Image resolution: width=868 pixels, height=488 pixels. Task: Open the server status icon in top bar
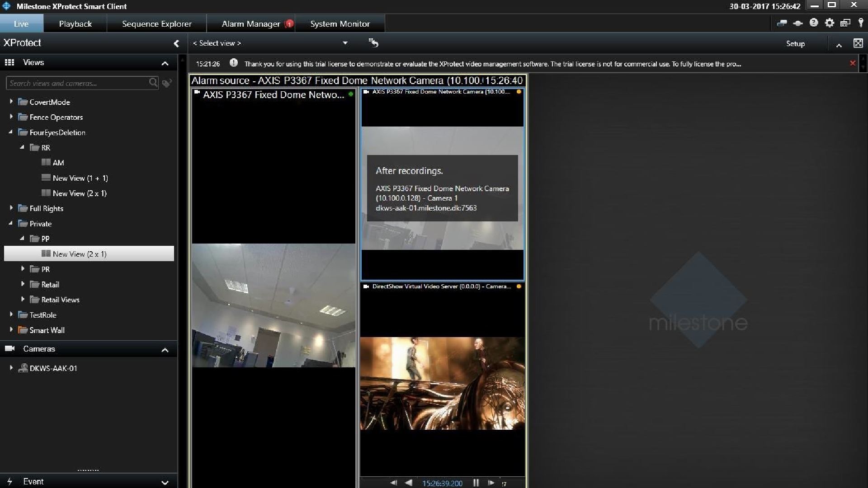(782, 23)
